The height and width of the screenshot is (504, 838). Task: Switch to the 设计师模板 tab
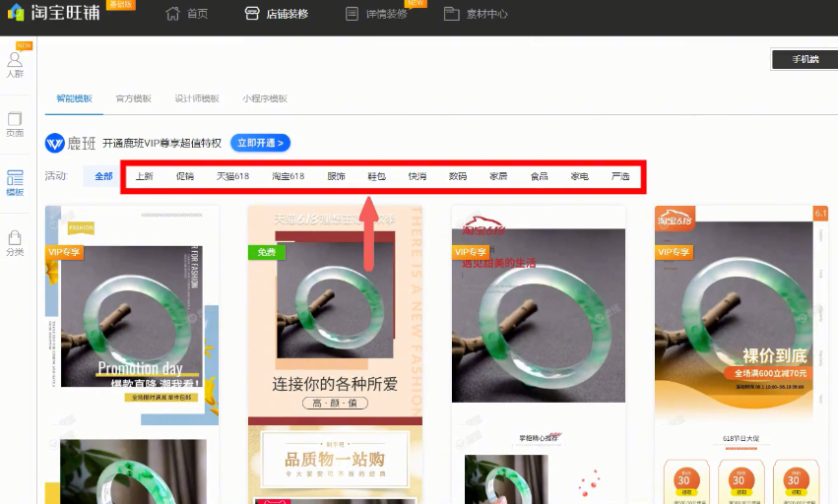197,98
